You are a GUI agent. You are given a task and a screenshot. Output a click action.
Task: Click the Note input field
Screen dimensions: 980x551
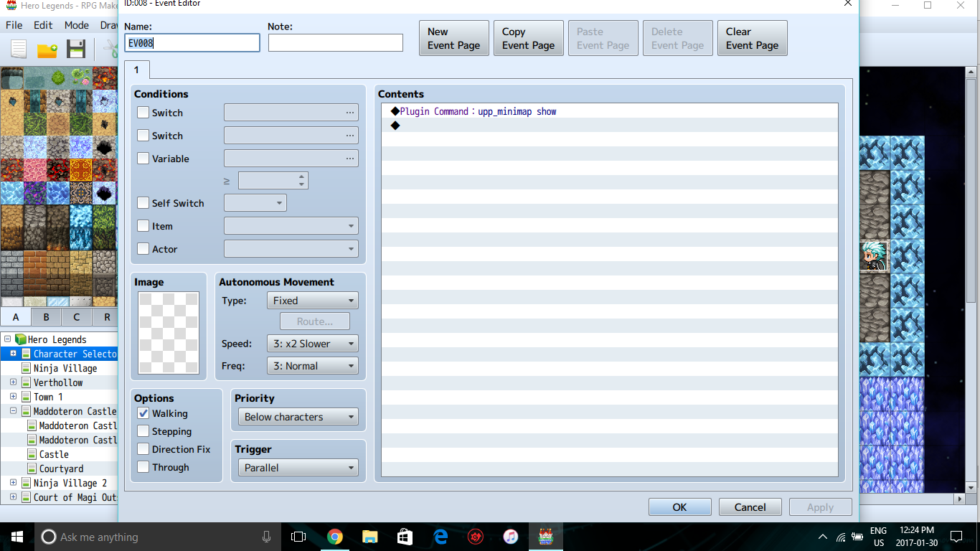[336, 43]
